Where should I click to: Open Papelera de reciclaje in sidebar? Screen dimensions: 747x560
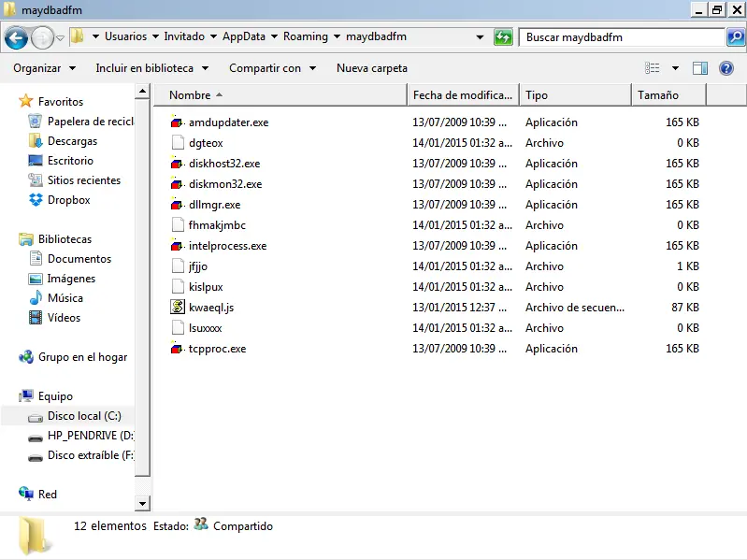[91, 122]
